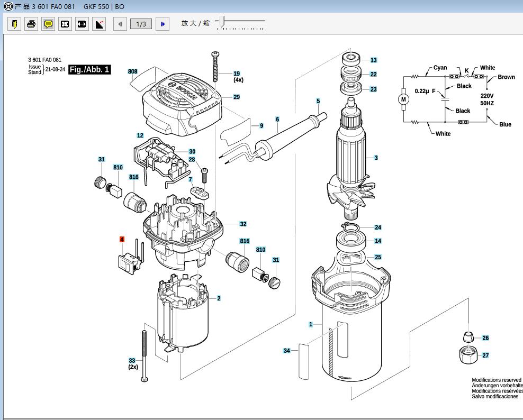Fit the drawing to width
Screen dimensions: 523x420
[82, 24]
